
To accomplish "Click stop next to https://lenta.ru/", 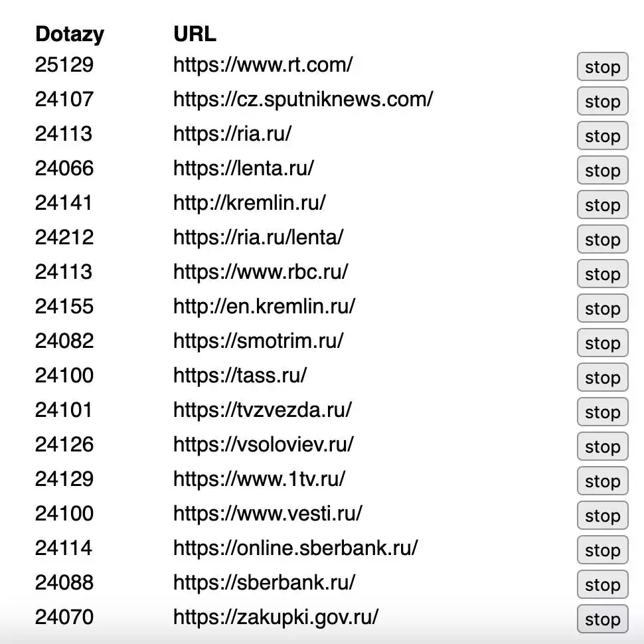I will pos(602,171).
